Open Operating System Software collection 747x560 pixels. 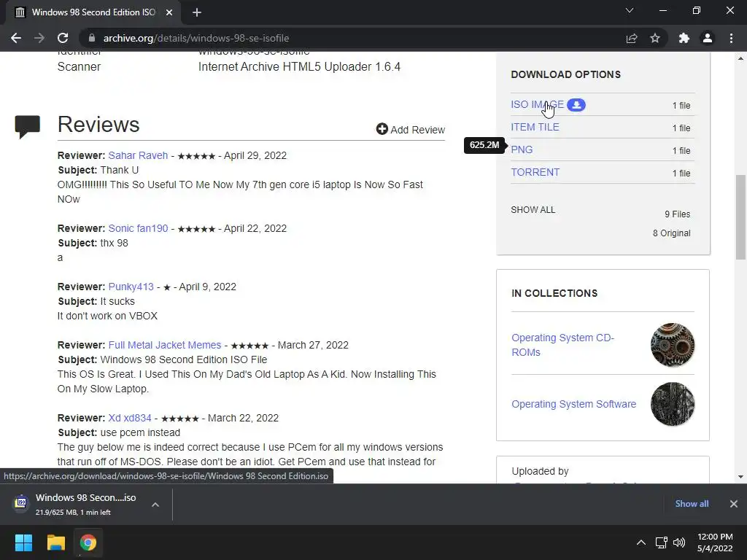573,404
